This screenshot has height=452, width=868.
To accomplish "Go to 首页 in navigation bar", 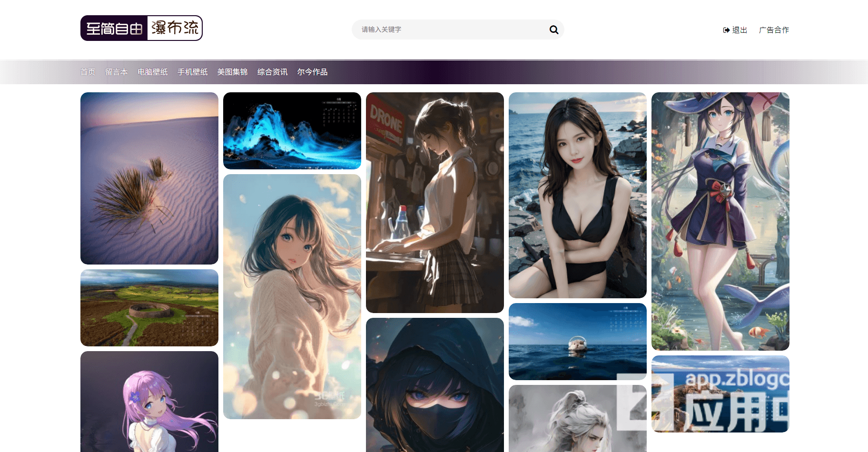I will pyautogui.click(x=88, y=72).
